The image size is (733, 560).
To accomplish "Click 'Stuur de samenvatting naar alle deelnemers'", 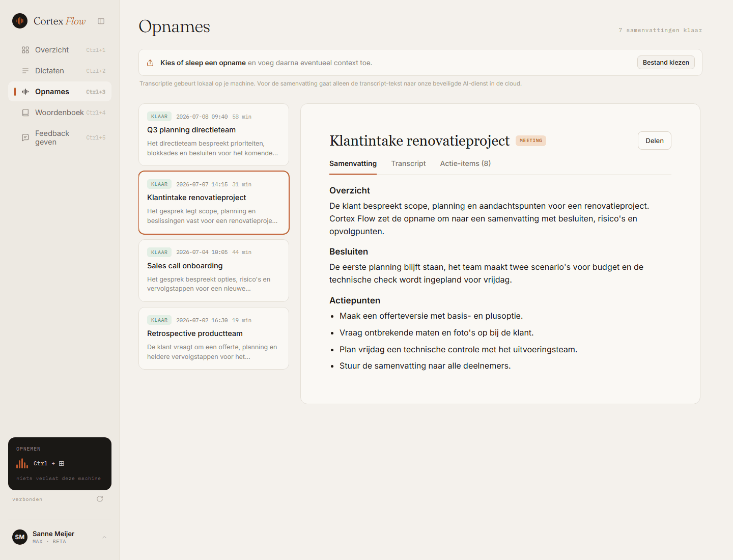I will (425, 366).
